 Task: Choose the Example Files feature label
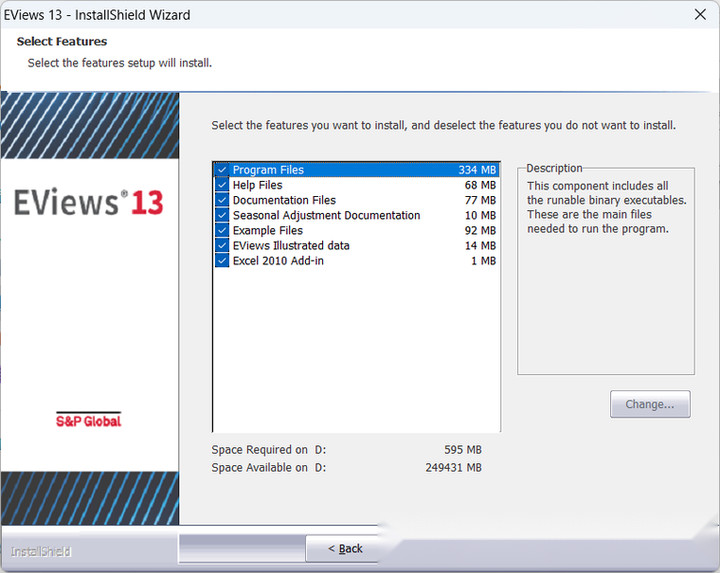(268, 230)
